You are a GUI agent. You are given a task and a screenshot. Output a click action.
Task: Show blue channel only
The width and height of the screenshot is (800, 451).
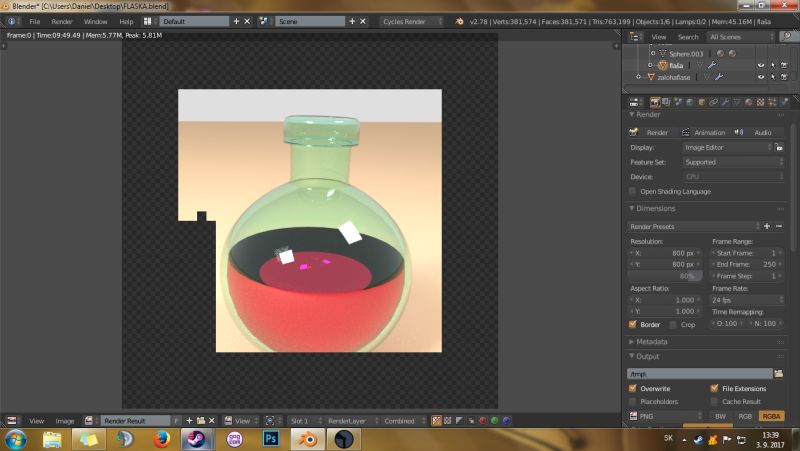(x=506, y=421)
